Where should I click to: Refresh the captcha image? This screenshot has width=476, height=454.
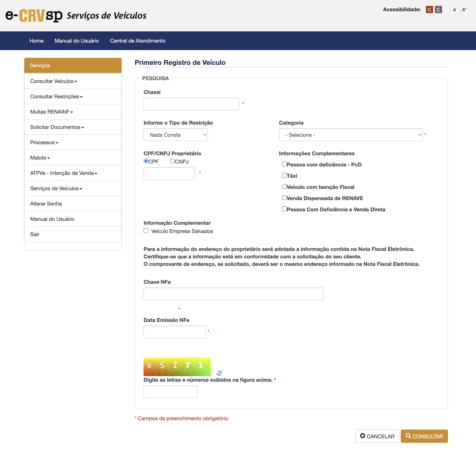point(219,373)
